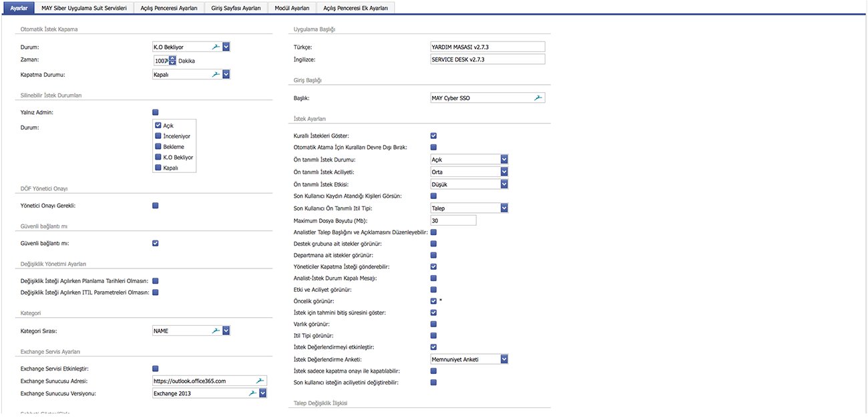Enable Yönetici Onayı Gerekli checkbox
The image size is (868, 418).
tap(156, 206)
